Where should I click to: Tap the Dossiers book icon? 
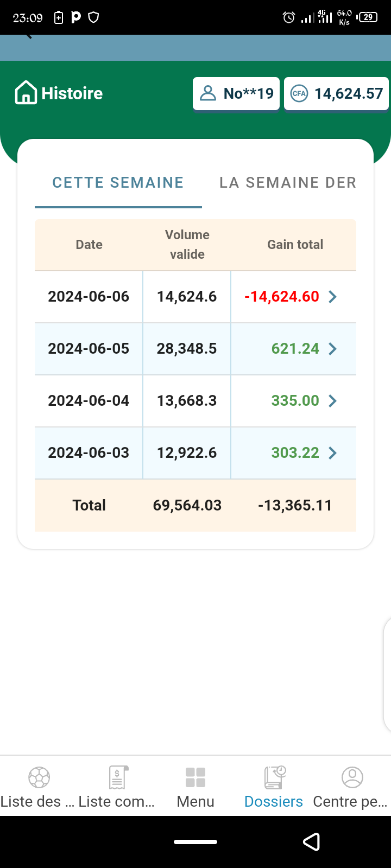[x=274, y=777]
